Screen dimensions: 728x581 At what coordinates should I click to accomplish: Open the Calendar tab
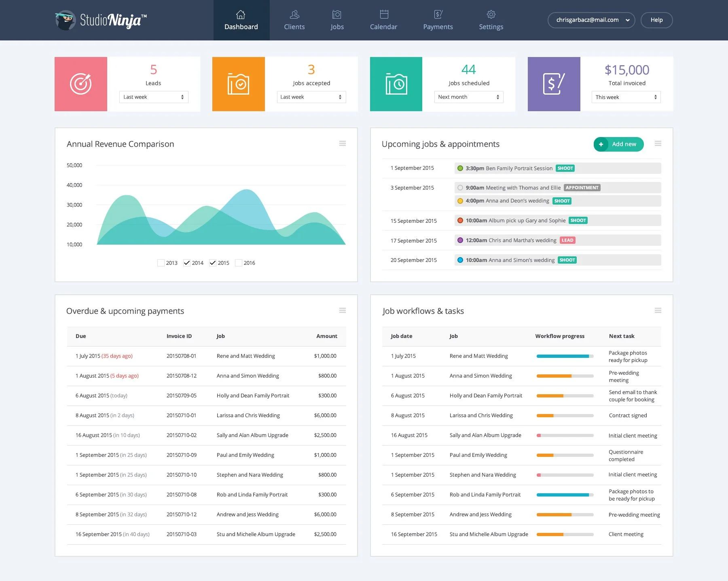click(384, 20)
